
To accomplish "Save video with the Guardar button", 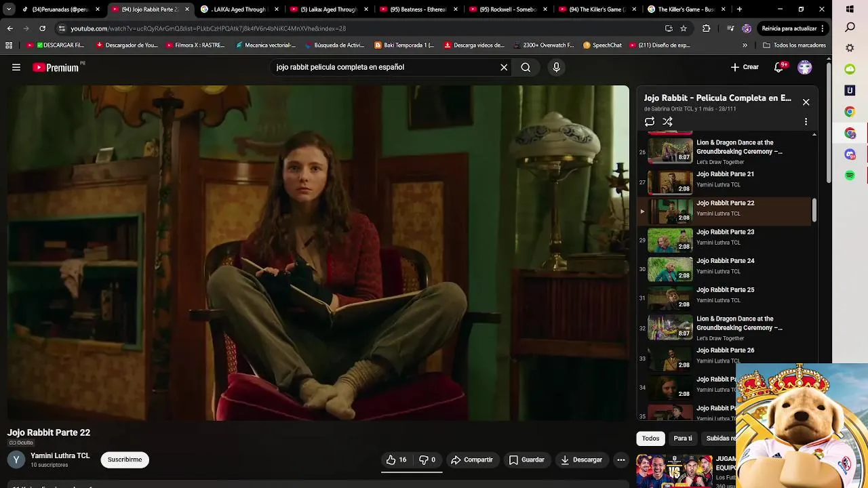I will coord(527,460).
